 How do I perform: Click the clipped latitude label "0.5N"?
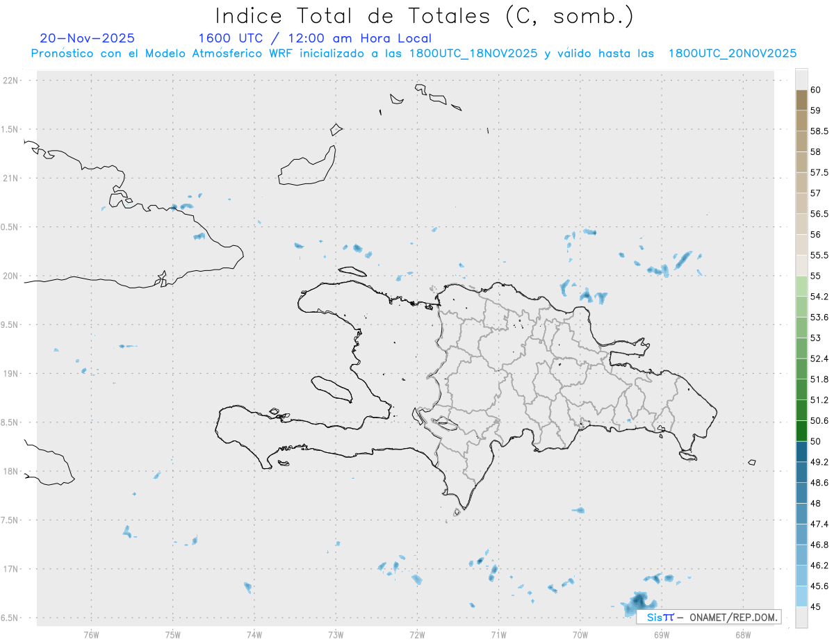[x=10, y=226]
